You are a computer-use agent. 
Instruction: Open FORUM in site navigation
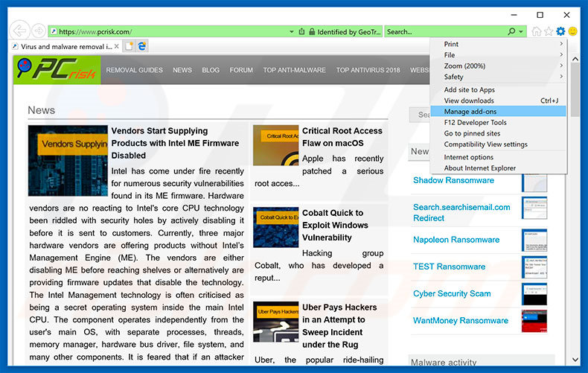[x=241, y=70]
